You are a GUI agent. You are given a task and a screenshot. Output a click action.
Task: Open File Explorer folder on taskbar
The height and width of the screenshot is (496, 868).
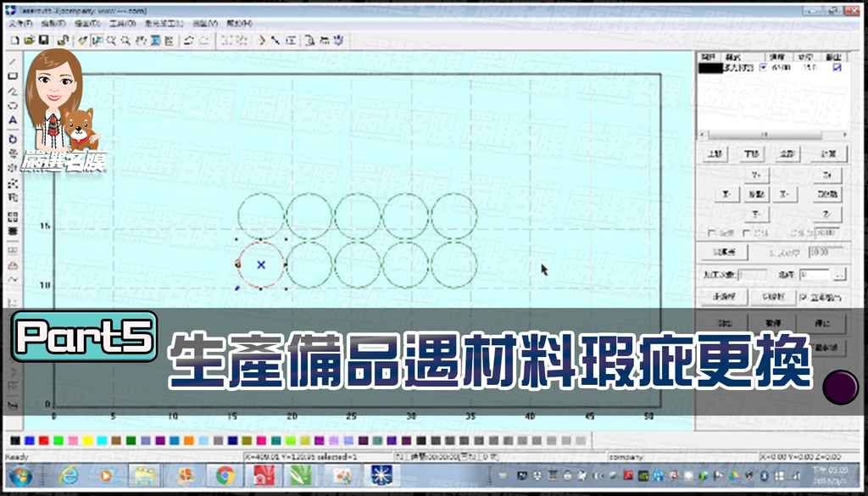(144, 476)
